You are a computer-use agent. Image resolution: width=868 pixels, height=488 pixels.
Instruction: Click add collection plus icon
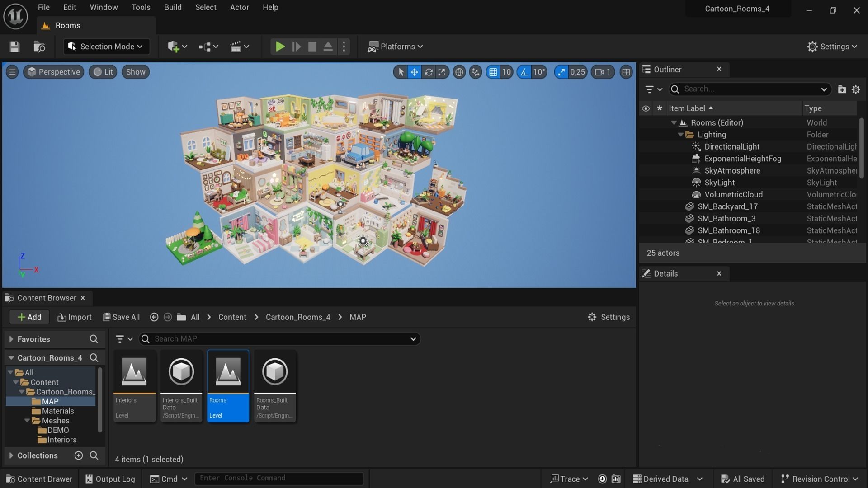(x=79, y=455)
